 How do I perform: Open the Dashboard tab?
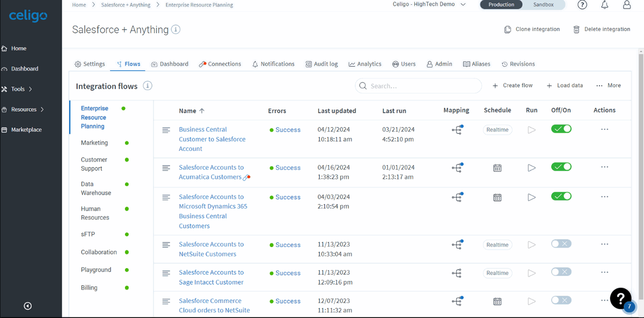pyautogui.click(x=170, y=64)
